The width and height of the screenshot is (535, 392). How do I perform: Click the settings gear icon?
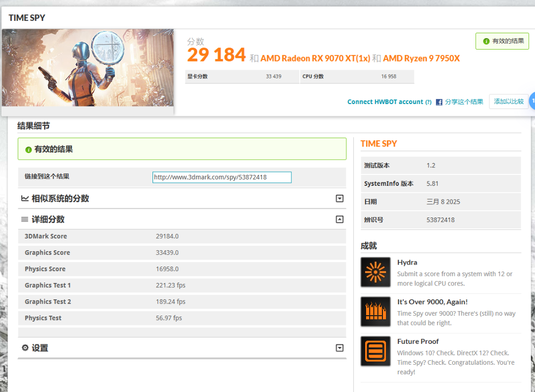point(25,348)
